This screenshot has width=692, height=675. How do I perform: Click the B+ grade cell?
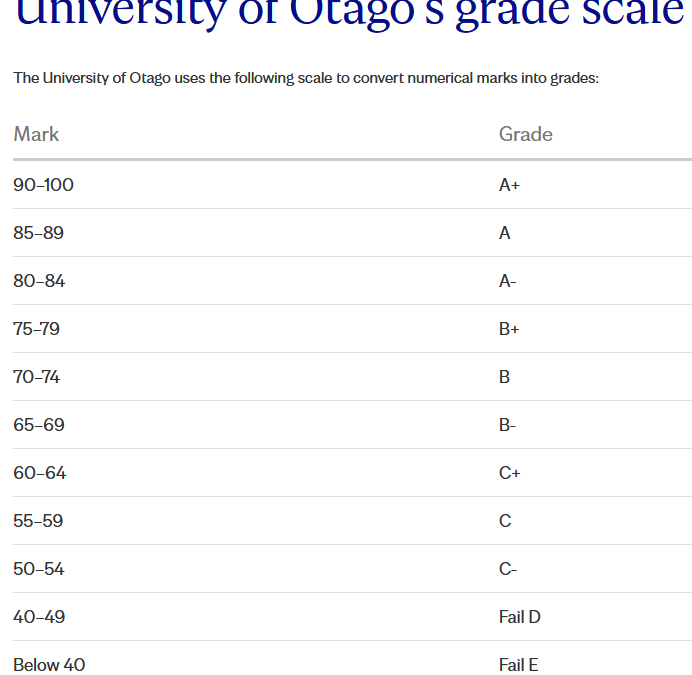(x=509, y=329)
